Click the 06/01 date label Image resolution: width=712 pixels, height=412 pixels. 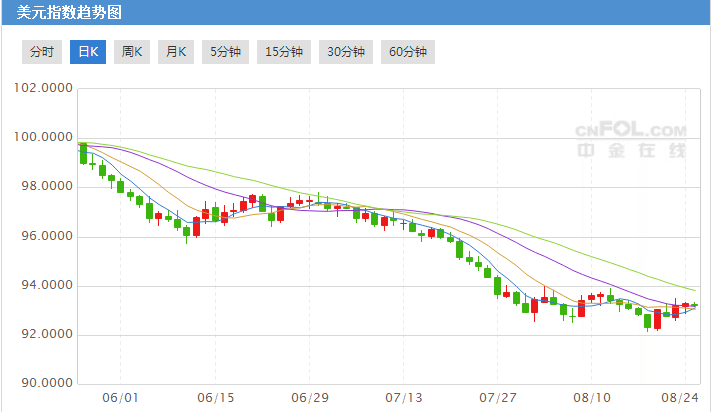coord(120,398)
